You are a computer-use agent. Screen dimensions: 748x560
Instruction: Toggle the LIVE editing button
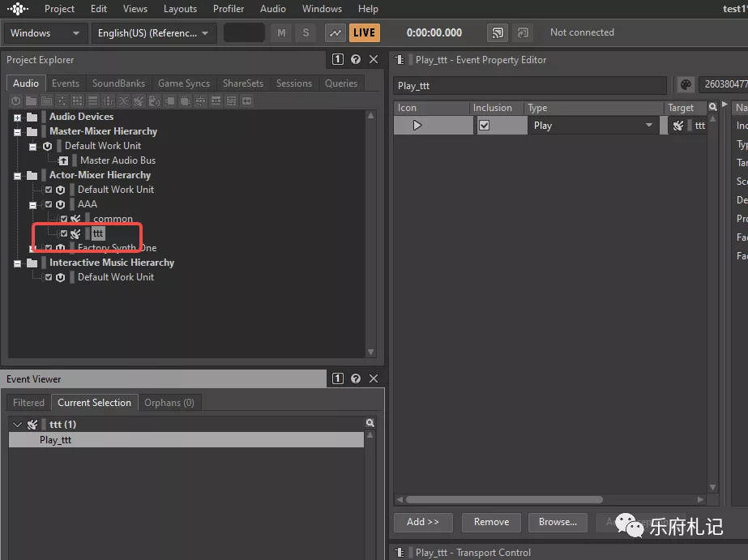point(365,32)
